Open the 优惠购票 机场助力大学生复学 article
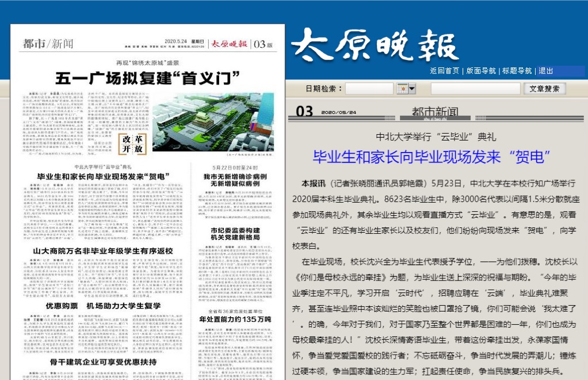 click(x=103, y=306)
